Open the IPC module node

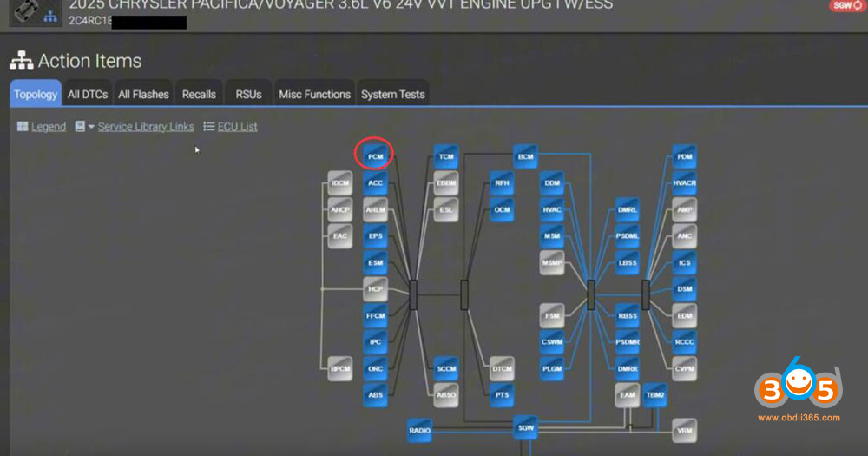coord(375,342)
